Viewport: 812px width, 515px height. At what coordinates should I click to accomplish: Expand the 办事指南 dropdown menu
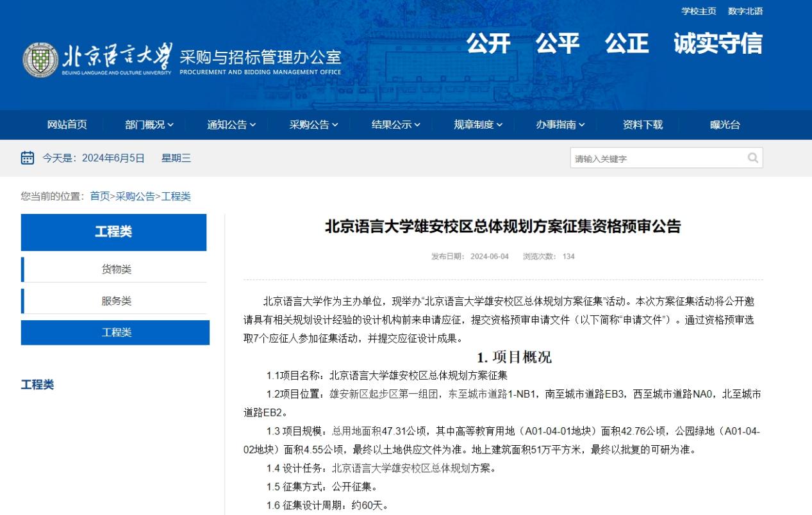[x=560, y=125]
